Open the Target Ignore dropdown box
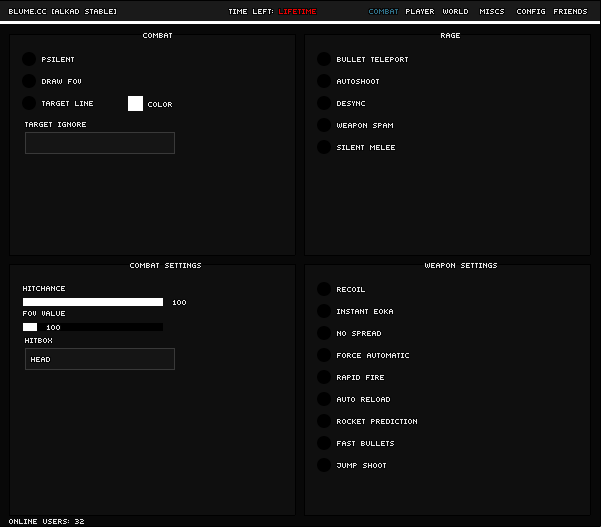This screenshot has width=601, height=527. pyautogui.click(x=100, y=143)
